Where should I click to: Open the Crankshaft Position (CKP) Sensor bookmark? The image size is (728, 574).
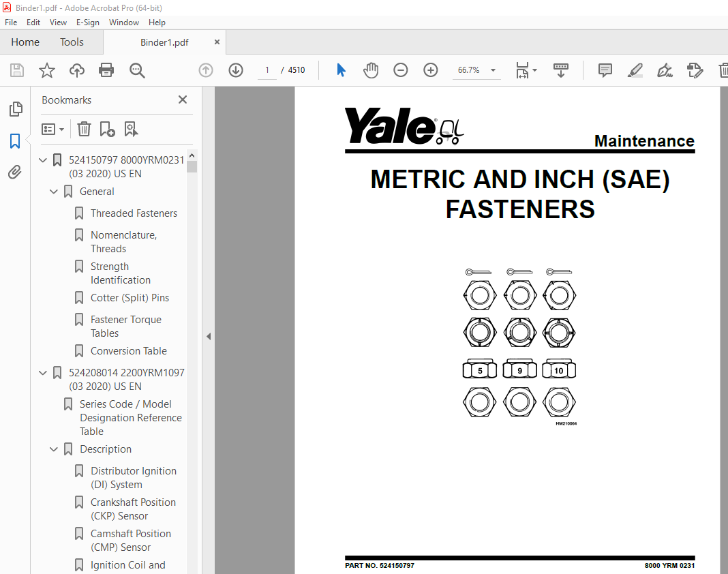(133, 509)
